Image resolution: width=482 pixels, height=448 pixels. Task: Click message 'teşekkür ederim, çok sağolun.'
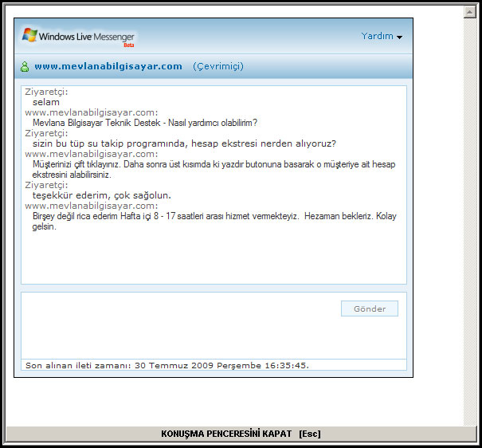[102, 195]
